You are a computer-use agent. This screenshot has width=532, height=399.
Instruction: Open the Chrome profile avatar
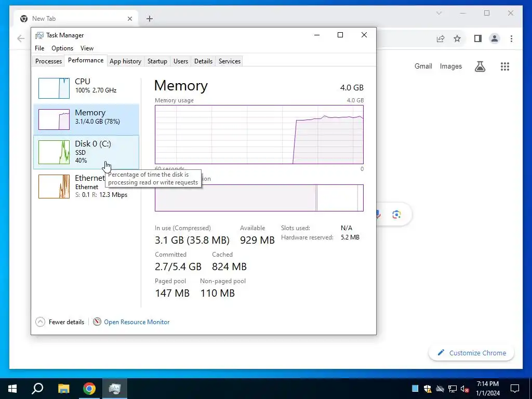pos(495,38)
